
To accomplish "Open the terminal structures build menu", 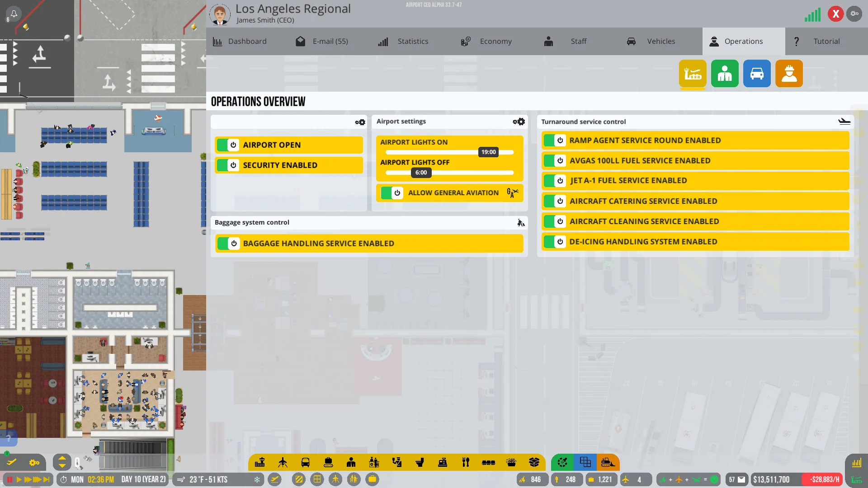I will coord(259,462).
